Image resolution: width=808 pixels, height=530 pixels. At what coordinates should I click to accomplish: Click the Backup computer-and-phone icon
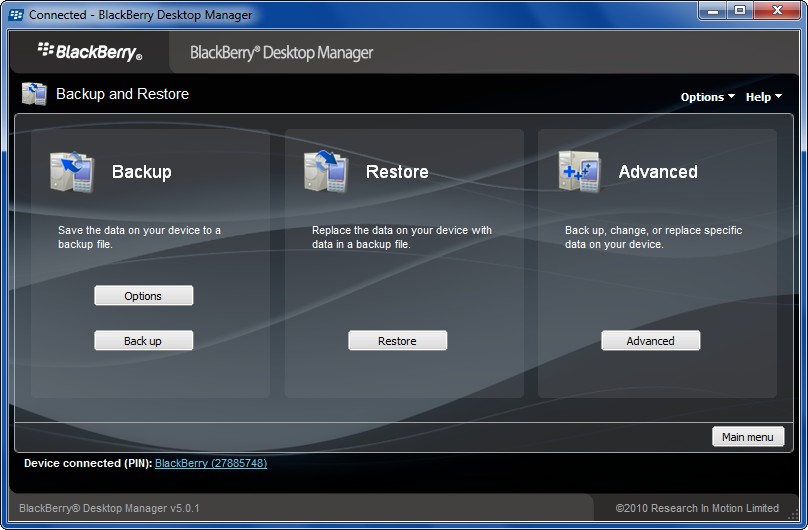pos(72,172)
